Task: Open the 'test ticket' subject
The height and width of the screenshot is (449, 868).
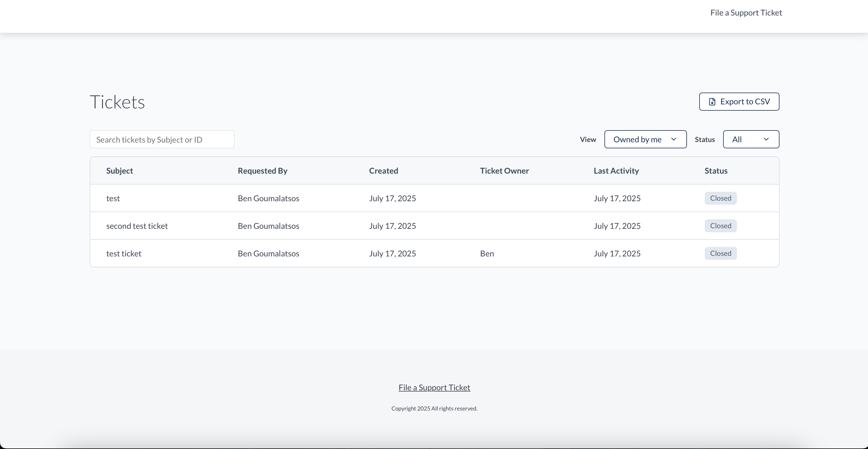Action: pos(124,254)
